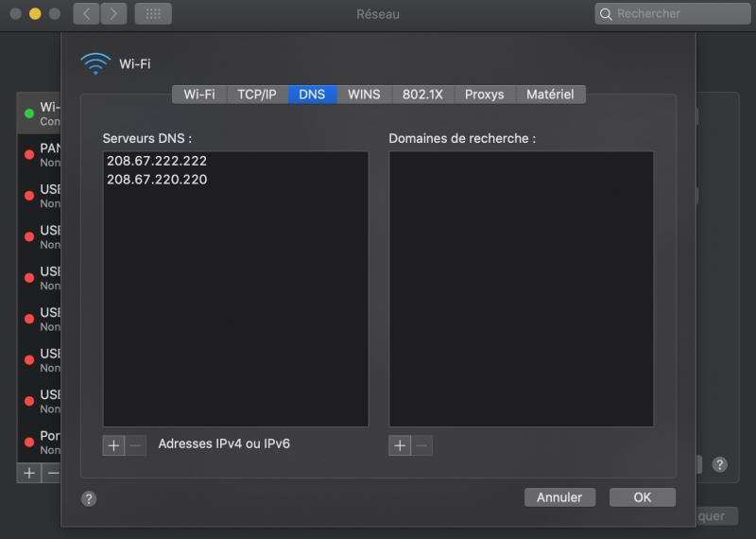Click the minus button under DNS servers list

pyautogui.click(x=136, y=445)
